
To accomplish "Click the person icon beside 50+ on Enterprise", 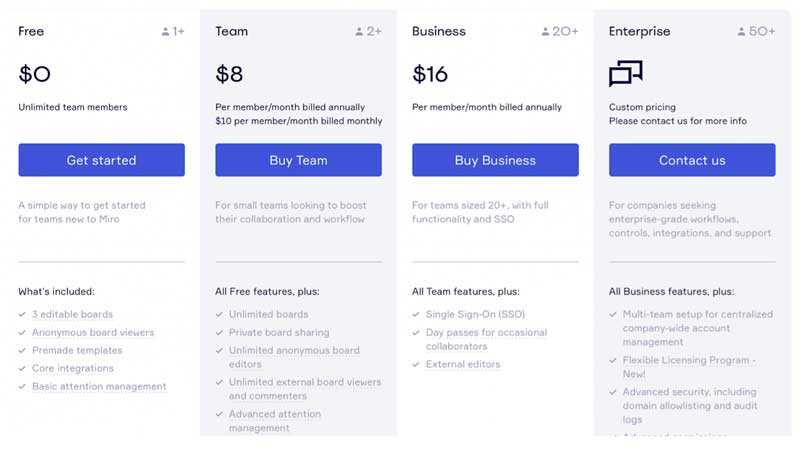I will coord(741,32).
